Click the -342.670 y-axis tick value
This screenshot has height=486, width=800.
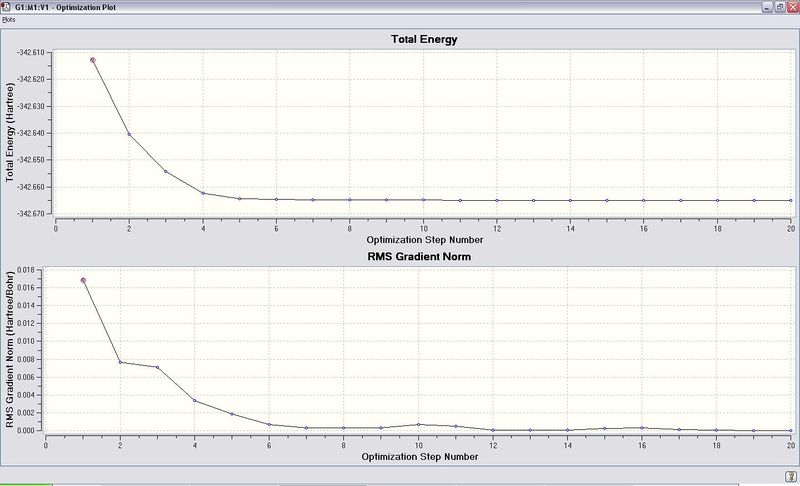point(31,214)
